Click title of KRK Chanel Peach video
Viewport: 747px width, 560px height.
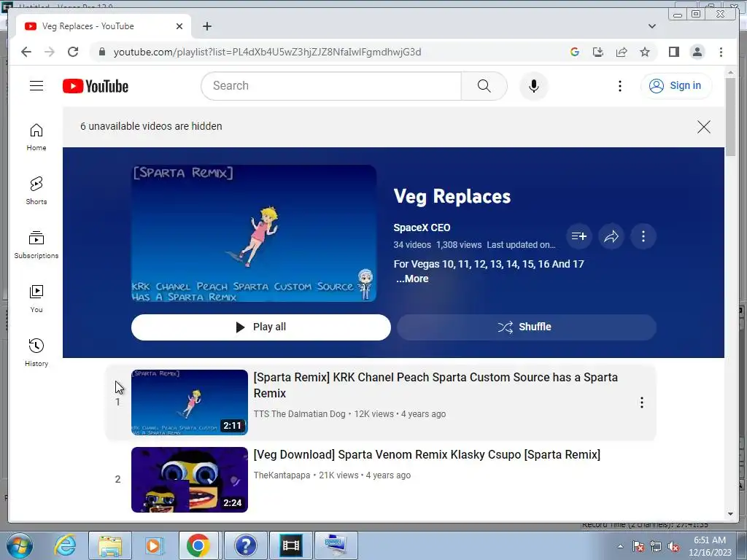tap(436, 385)
